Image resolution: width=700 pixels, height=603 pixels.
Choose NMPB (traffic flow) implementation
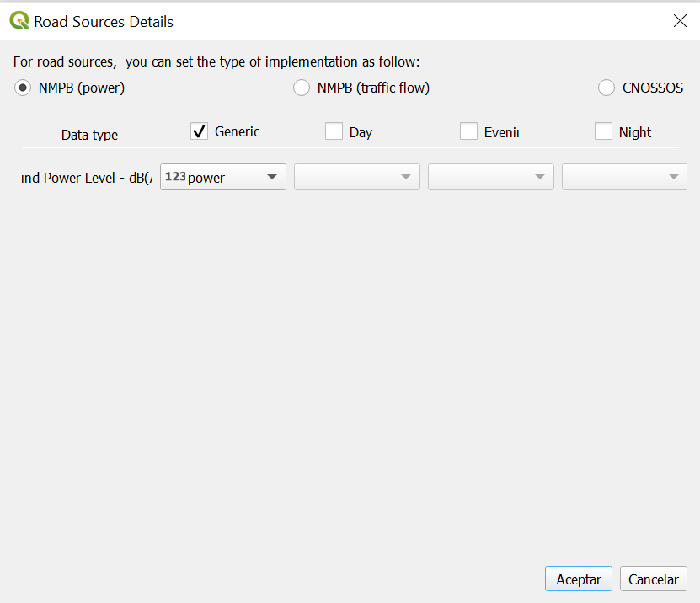pos(301,88)
